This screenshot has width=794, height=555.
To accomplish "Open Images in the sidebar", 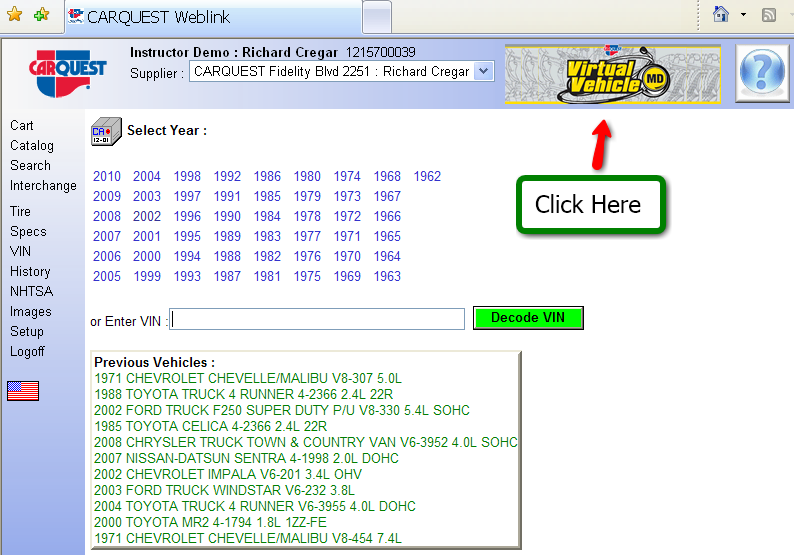I will coord(30,311).
